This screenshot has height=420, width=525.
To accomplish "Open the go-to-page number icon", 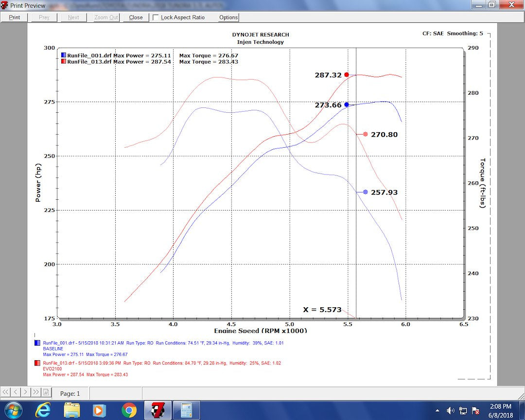I will [46, 392].
